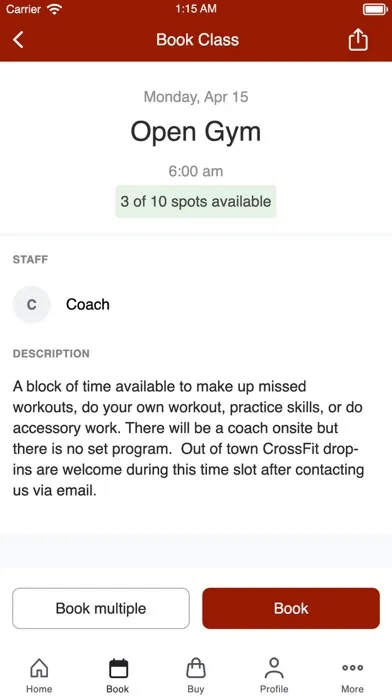The height and width of the screenshot is (696, 392).
Task: Tap the share icon in header
Action: (x=358, y=40)
